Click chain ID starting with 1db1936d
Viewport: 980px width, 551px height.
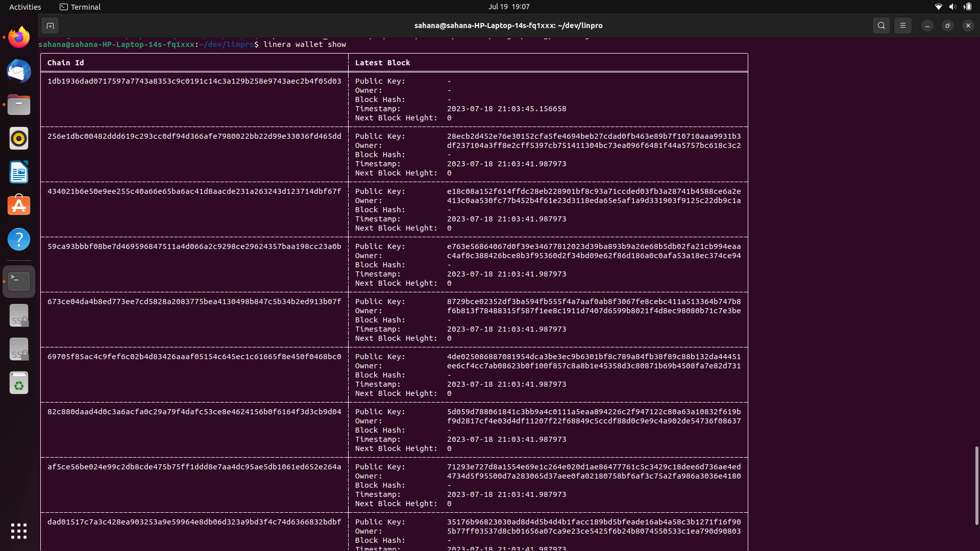tap(194, 81)
